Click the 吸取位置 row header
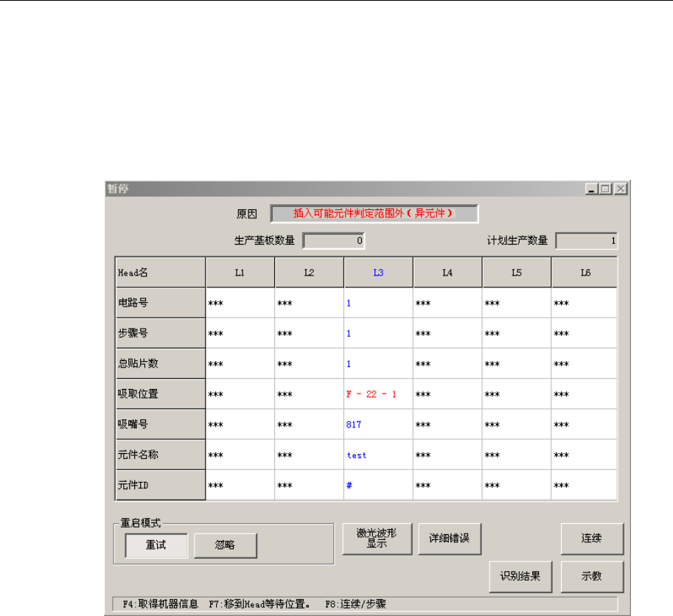 161,394
